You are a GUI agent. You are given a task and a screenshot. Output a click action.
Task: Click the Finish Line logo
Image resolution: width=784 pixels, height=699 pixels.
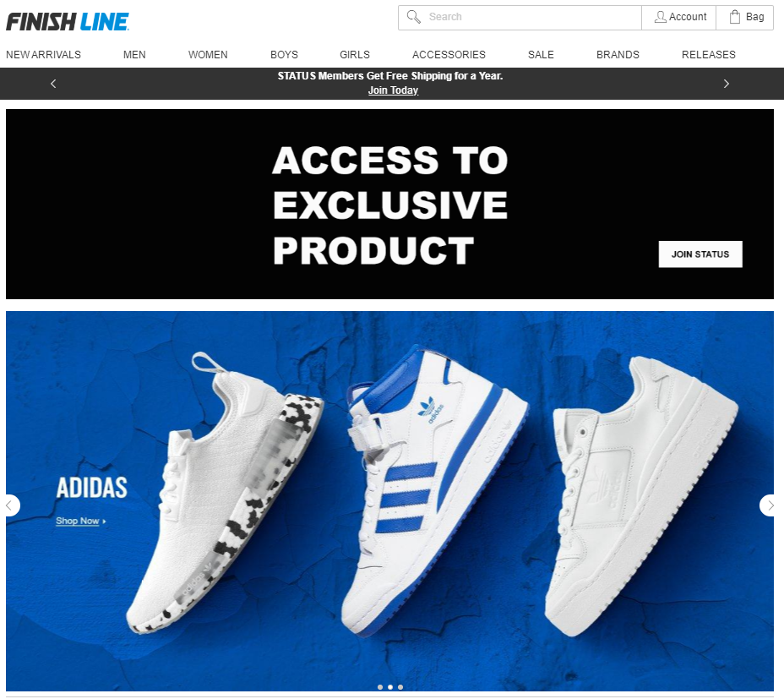[x=68, y=21]
